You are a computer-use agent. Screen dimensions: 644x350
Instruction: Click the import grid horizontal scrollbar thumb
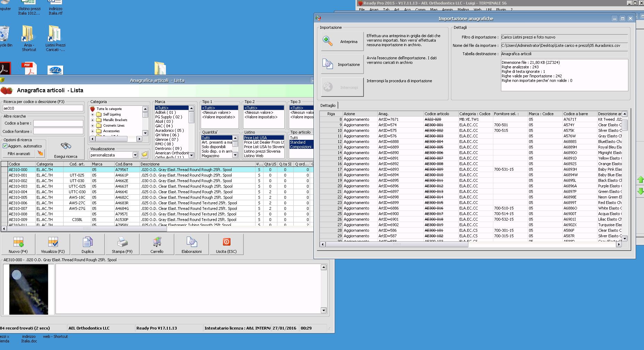[397, 244]
